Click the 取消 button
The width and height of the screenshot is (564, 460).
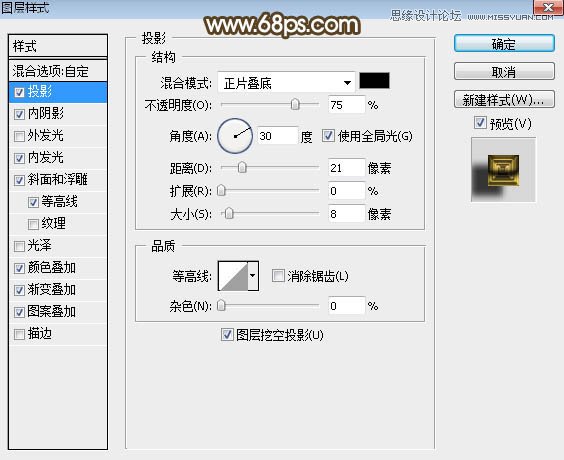pyautogui.click(x=504, y=72)
